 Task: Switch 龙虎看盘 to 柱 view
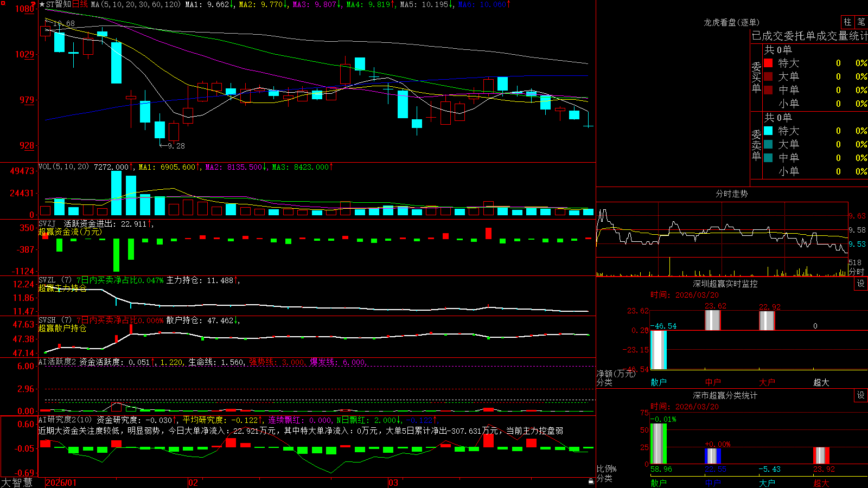(847, 22)
